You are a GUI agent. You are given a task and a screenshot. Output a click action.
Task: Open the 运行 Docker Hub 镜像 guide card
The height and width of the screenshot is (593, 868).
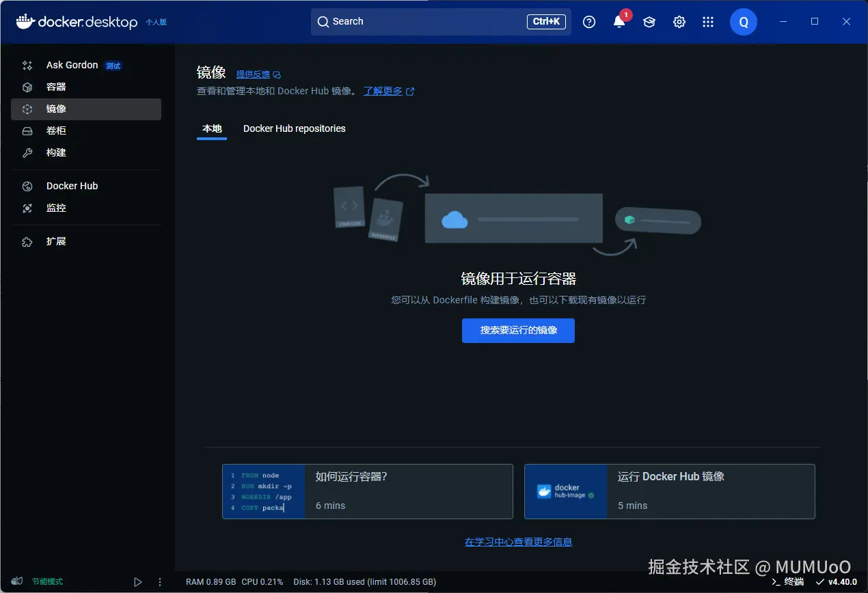(670, 491)
